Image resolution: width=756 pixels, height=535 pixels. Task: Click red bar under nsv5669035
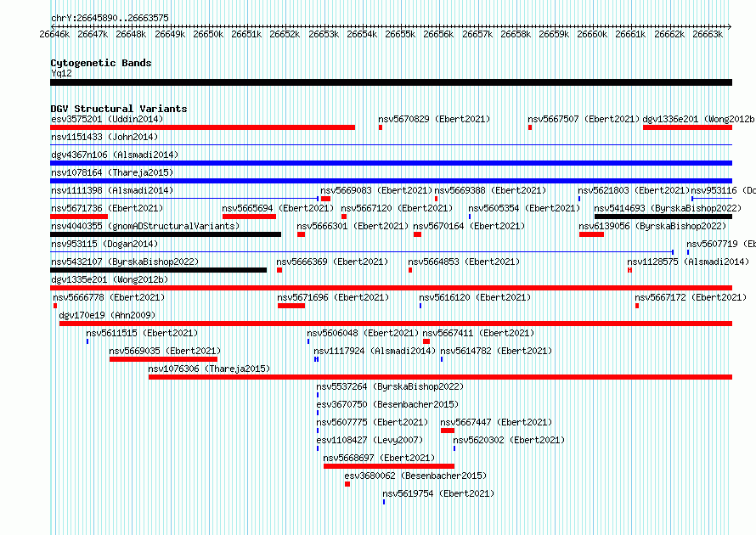163,359
